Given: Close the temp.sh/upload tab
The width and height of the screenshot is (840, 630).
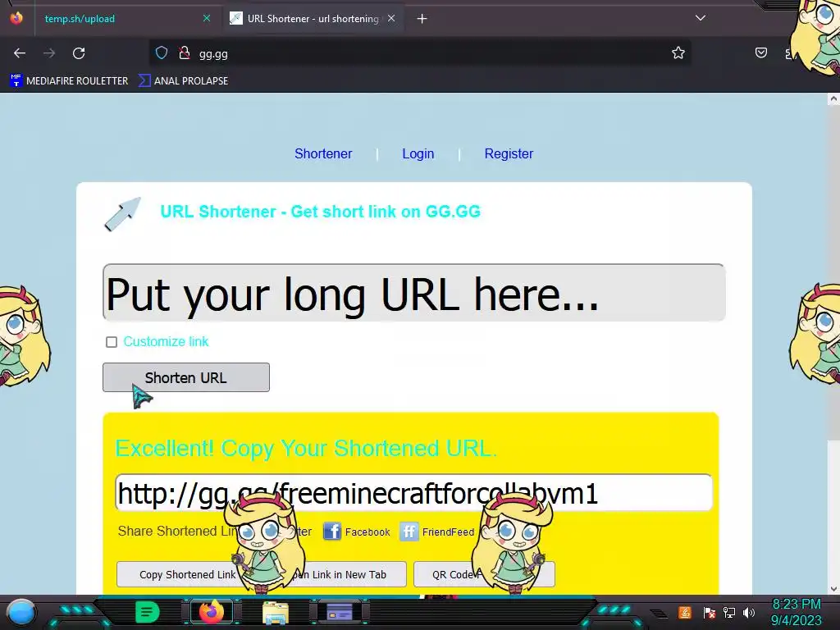Looking at the screenshot, I should [x=206, y=18].
